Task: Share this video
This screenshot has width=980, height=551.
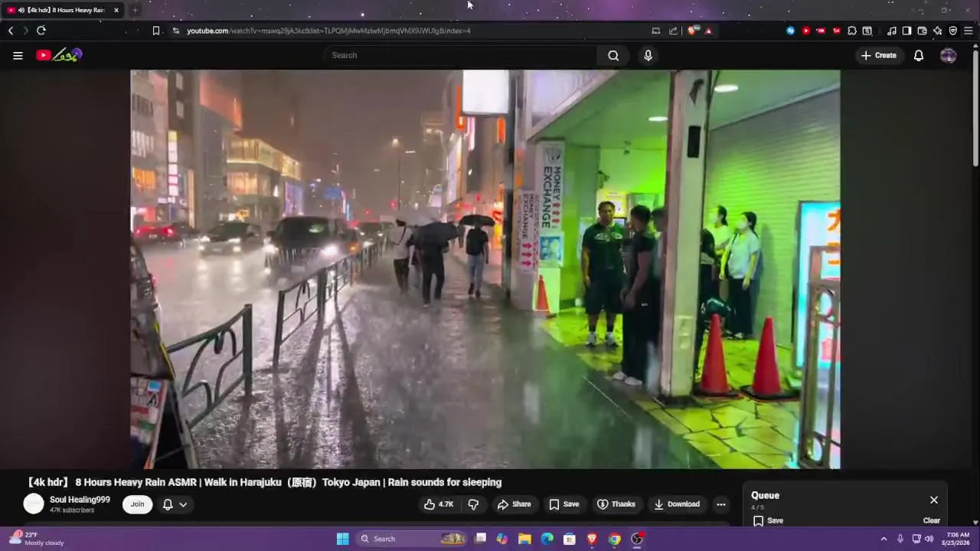Action: [x=514, y=504]
